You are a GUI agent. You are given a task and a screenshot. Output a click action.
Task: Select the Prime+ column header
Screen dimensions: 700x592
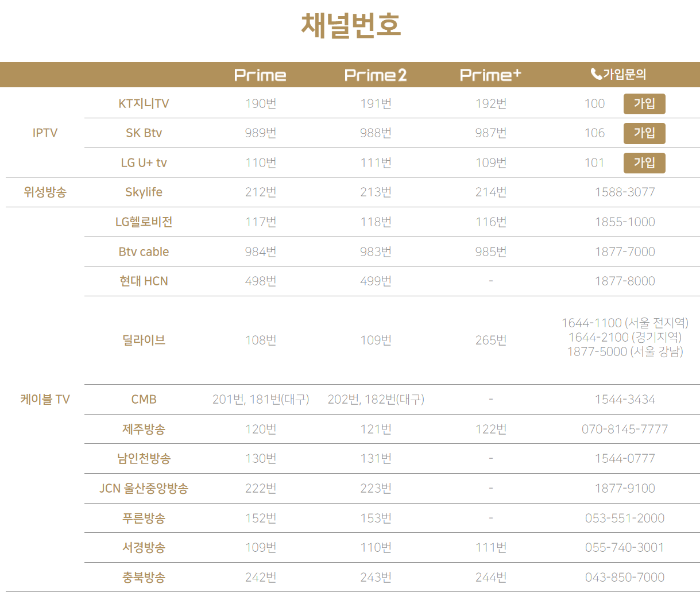(x=490, y=75)
